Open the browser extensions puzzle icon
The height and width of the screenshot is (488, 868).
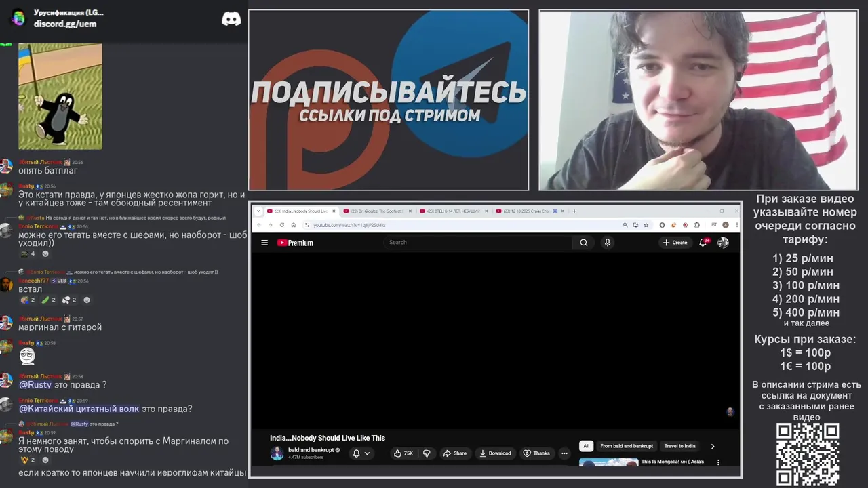[696, 225]
